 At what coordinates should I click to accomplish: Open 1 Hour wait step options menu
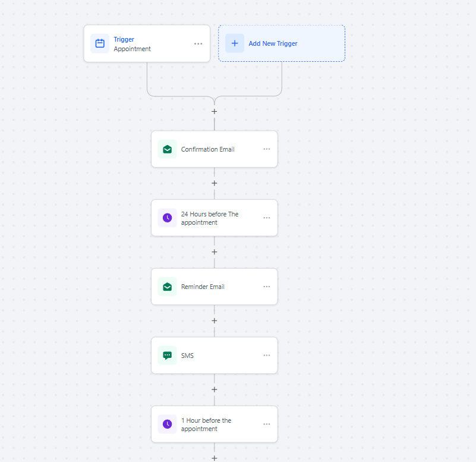267,424
